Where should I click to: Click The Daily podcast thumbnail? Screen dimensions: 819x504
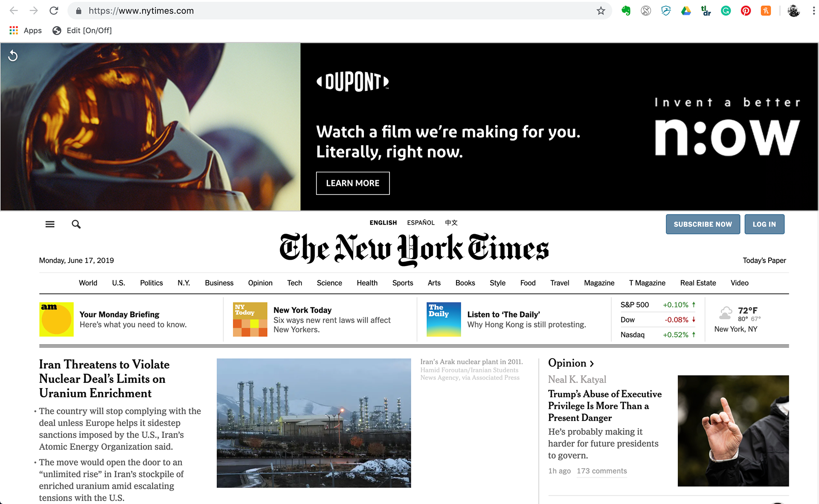(444, 319)
